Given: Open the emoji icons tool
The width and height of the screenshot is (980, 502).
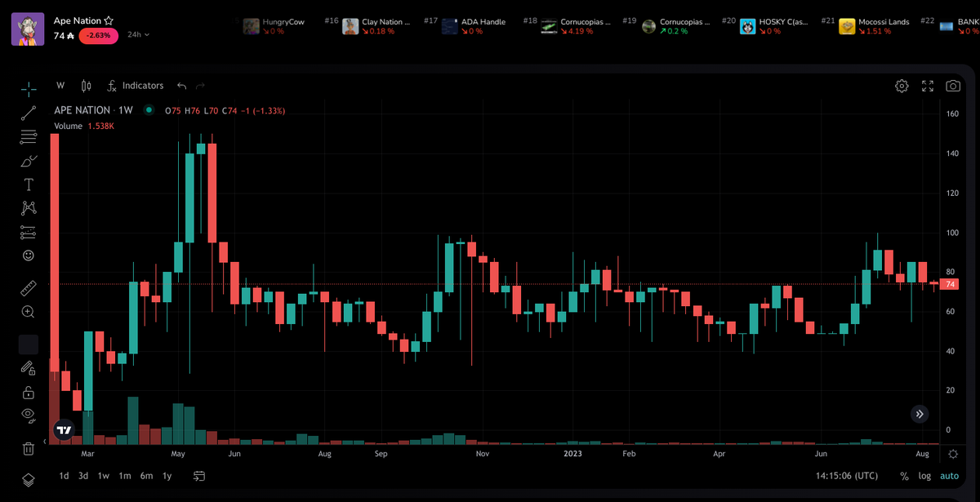Looking at the screenshot, I should point(29,255).
